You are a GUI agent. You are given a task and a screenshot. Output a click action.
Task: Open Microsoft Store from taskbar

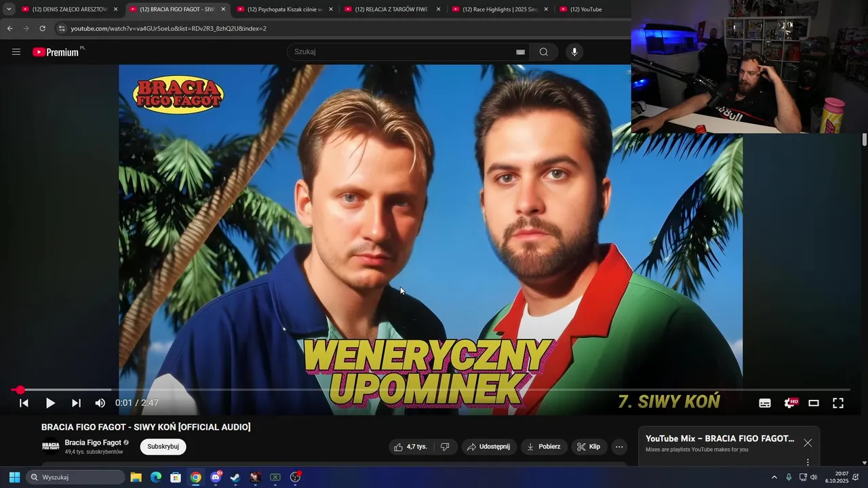click(175, 477)
